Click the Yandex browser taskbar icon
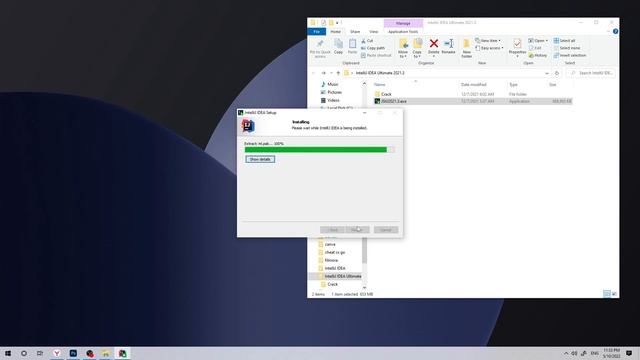This screenshot has height=360, width=640. click(57, 353)
